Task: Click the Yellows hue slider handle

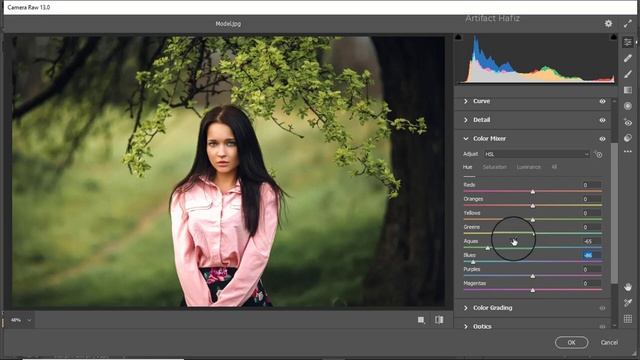Action: tap(533, 220)
